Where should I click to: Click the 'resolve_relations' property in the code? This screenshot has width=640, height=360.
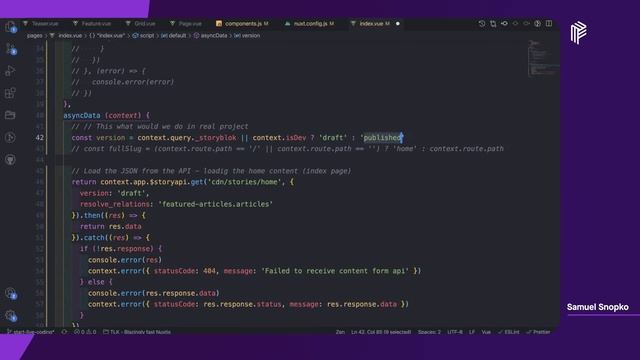(115, 204)
